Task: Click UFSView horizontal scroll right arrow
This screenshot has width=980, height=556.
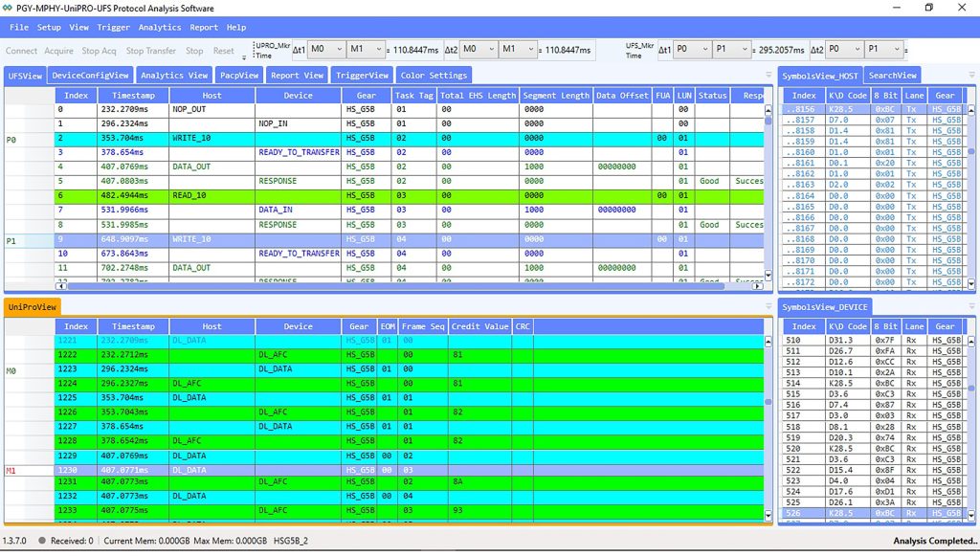Action: tap(758, 286)
